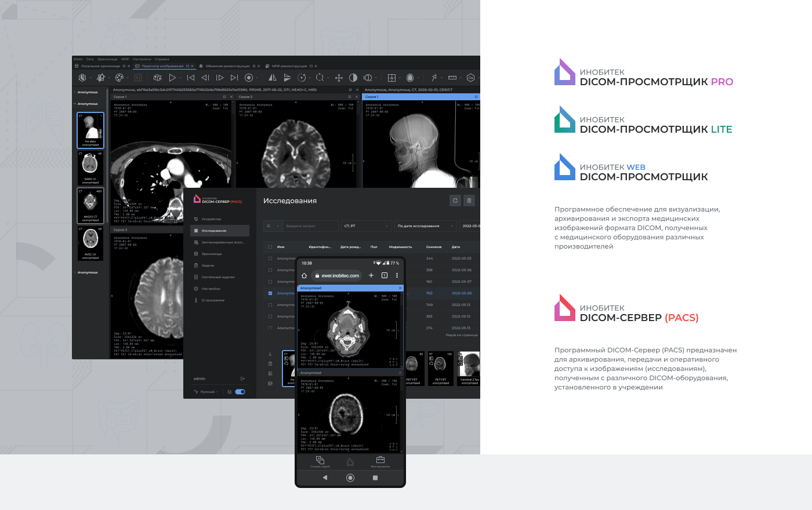Viewport: 812px width, 510px height.
Task: Select the Pan (four-arrow move) tool
Action: point(339,78)
